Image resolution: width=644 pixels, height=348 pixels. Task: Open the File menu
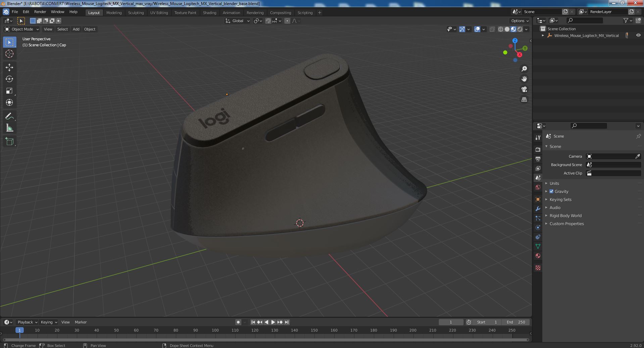[x=15, y=12]
